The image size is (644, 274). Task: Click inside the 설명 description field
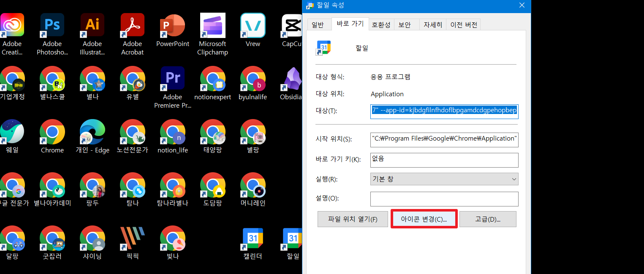click(x=444, y=199)
